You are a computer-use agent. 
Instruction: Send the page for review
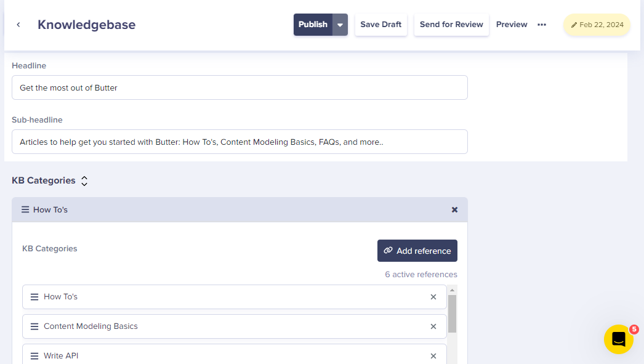point(451,25)
